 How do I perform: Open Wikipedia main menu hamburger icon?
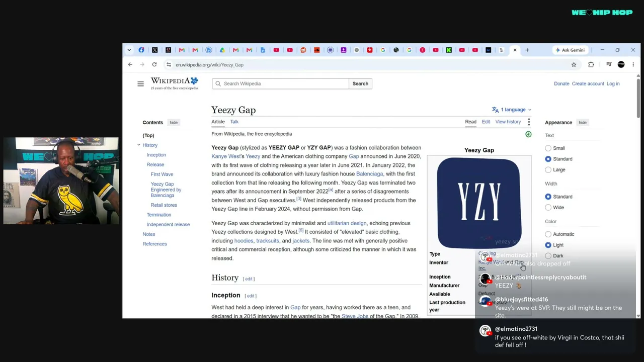point(140,83)
